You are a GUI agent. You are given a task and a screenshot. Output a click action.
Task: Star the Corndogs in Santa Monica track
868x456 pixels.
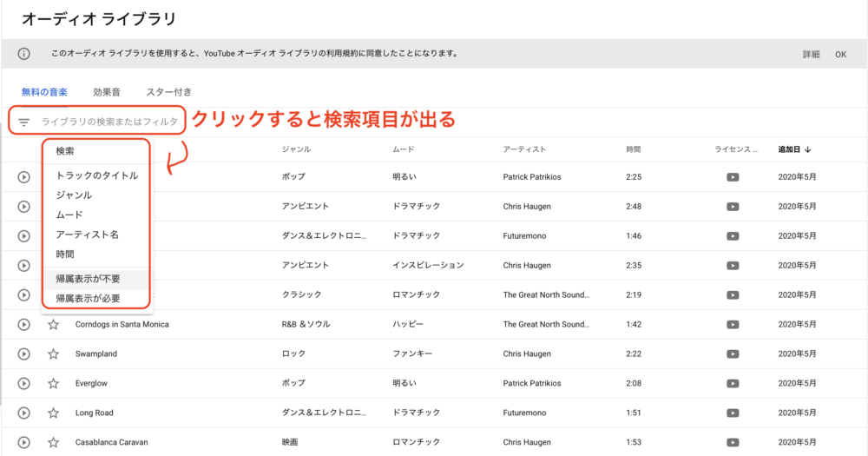(x=53, y=324)
